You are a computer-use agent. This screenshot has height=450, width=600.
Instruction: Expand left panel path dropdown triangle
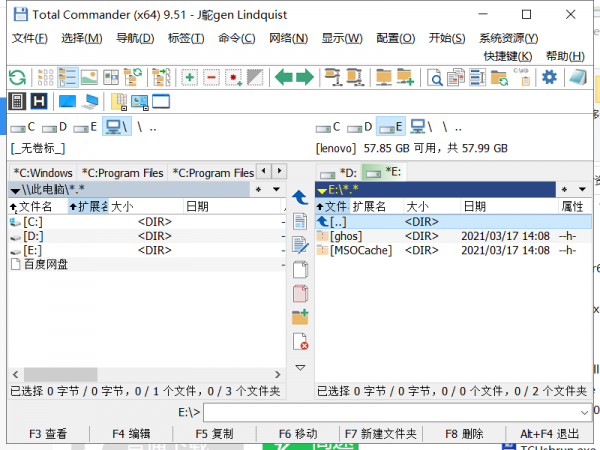pyautogui.click(x=15, y=190)
